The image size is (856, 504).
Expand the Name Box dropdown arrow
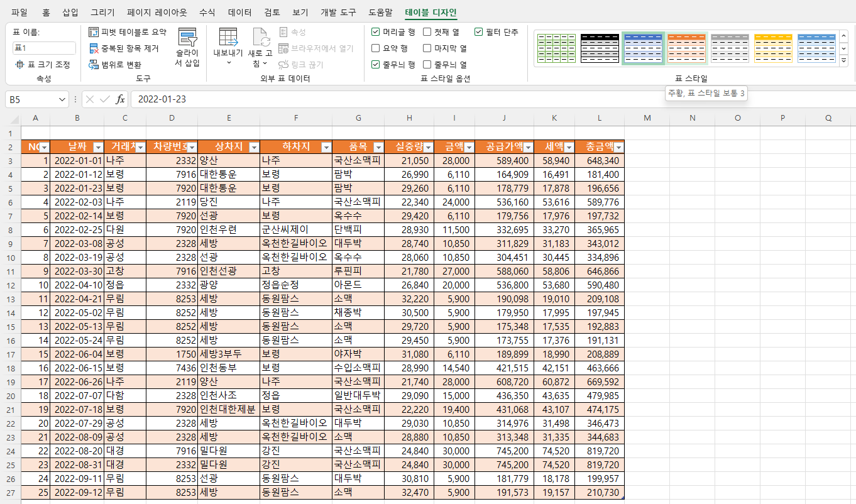62,99
